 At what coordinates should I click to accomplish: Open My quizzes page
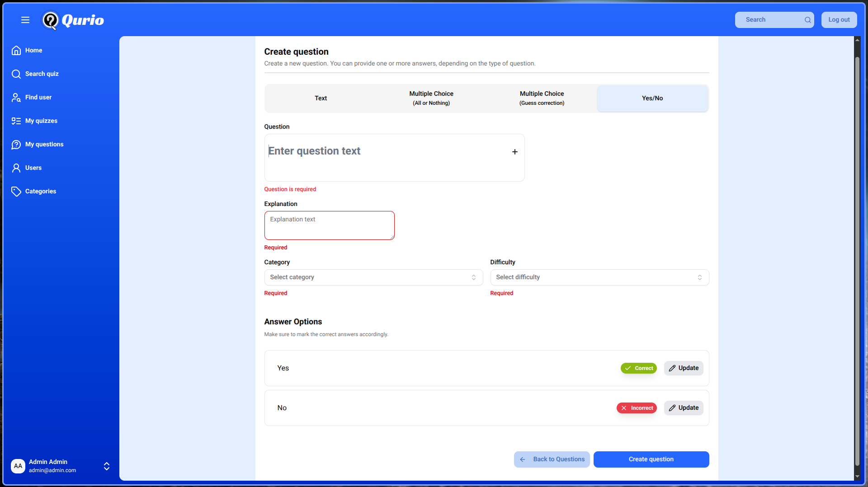point(41,121)
